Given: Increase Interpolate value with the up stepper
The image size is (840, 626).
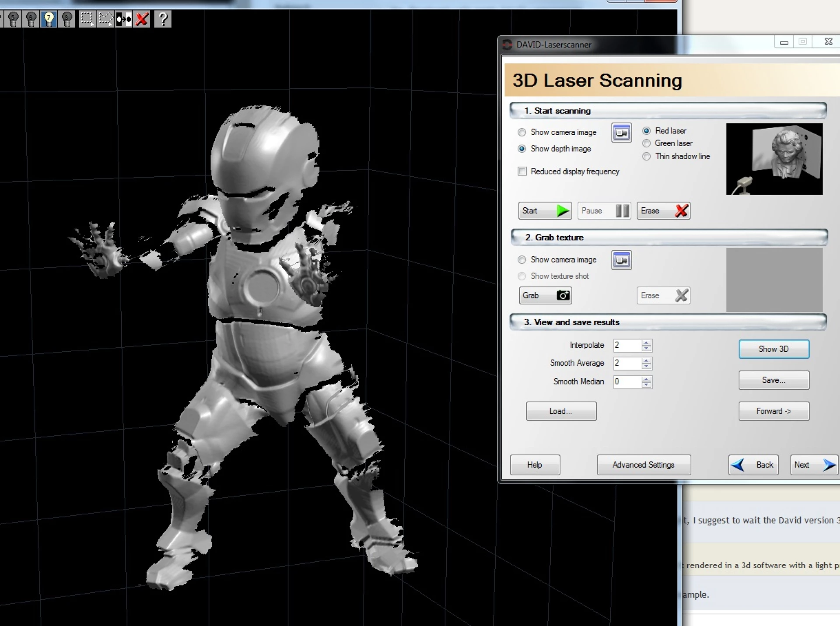Looking at the screenshot, I should pos(647,343).
